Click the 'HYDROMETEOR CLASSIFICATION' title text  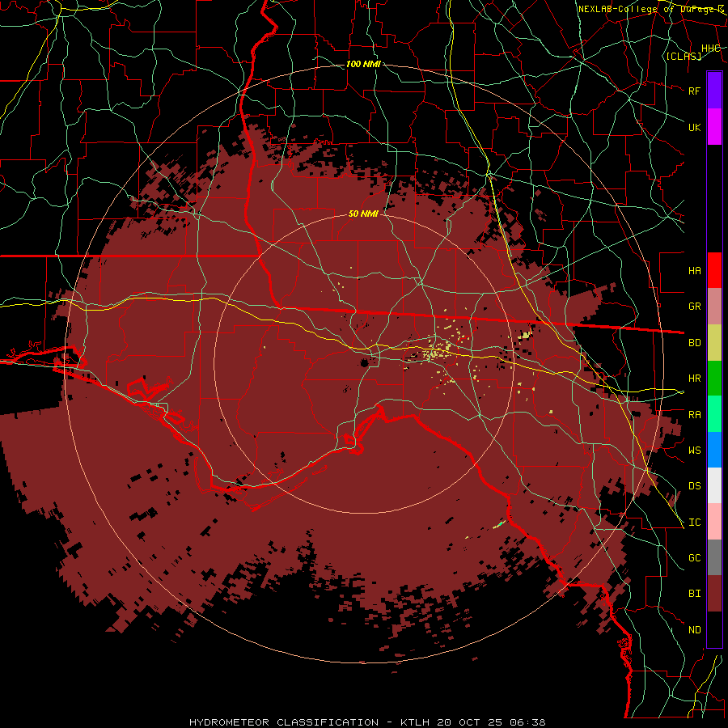284,722
